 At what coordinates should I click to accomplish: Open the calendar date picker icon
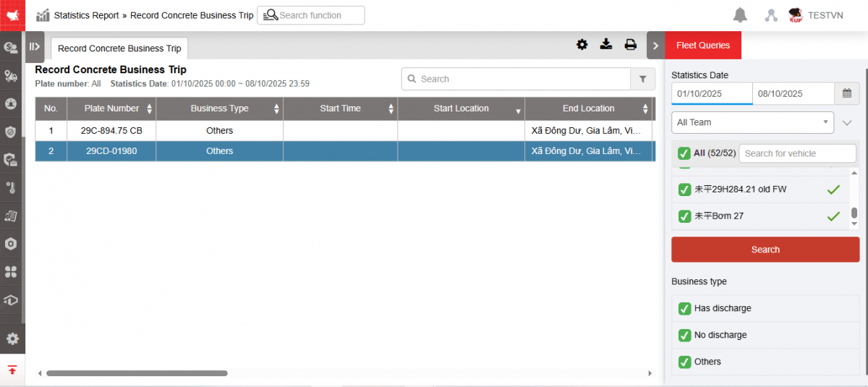846,93
